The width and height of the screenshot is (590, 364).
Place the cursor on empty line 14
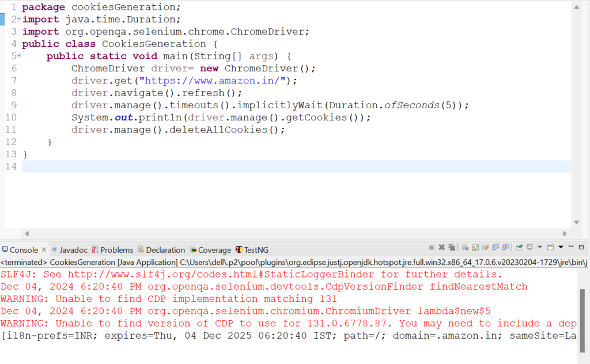pos(296,166)
